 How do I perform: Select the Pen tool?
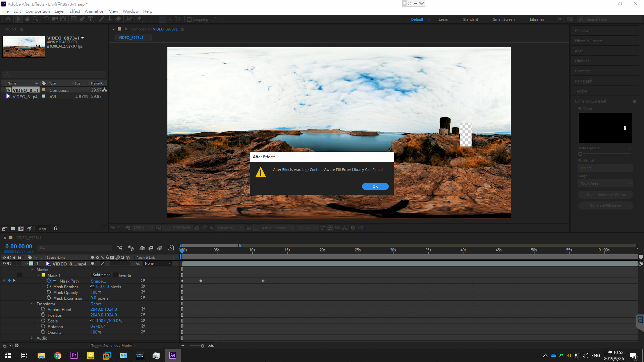pyautogui.click(x=82, y=19)
